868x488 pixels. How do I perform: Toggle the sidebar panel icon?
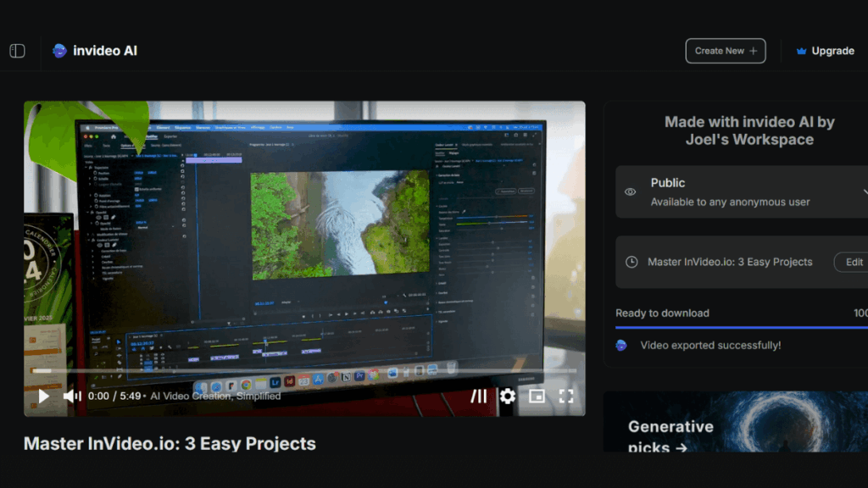pyautogui.click(x=17, y=51)
